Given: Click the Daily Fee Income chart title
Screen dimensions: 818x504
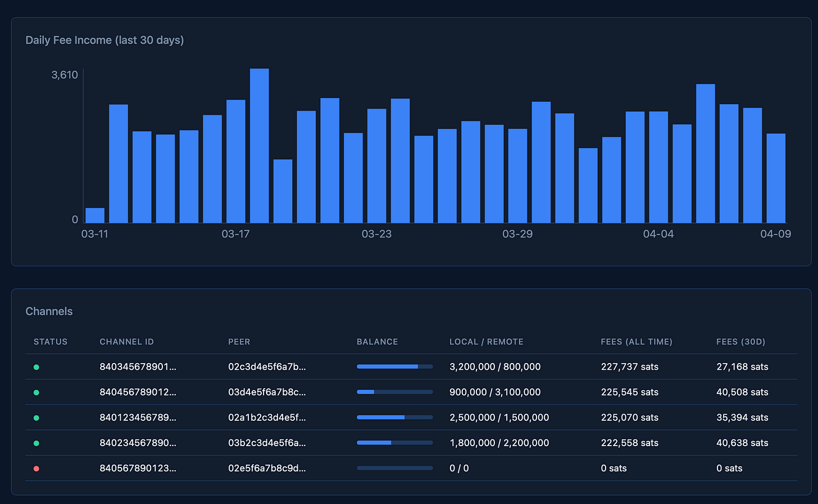Looking at the screenshot, I should [104, 40].
